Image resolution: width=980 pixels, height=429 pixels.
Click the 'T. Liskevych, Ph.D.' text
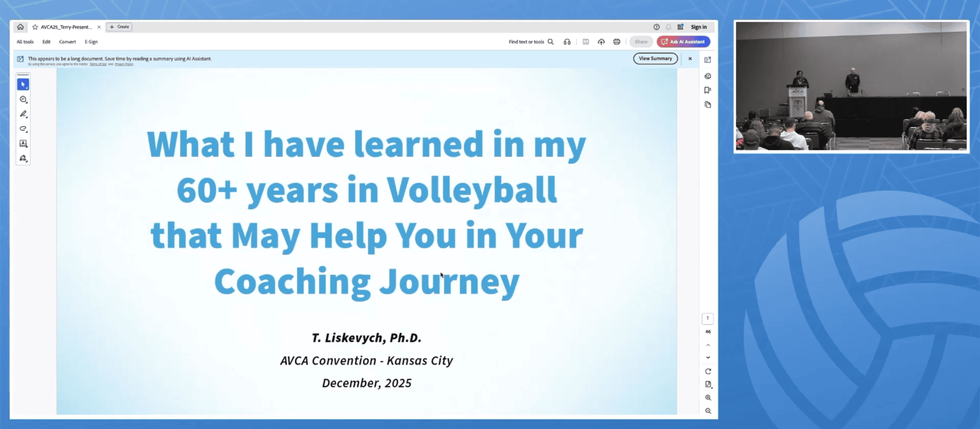tap(366, 338)
